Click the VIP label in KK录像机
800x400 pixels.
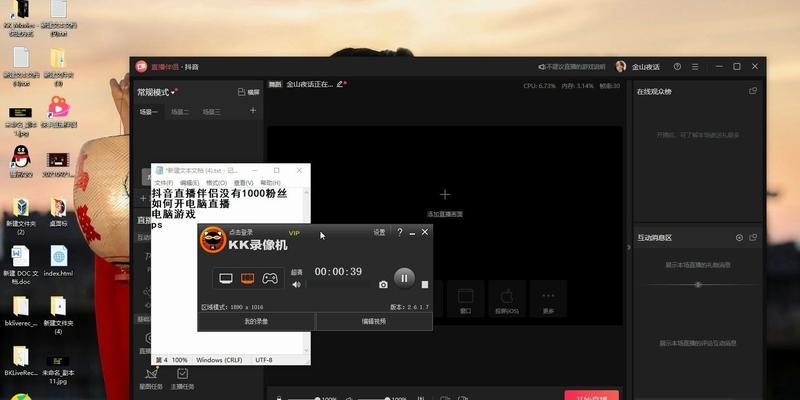tap(294, 233)
